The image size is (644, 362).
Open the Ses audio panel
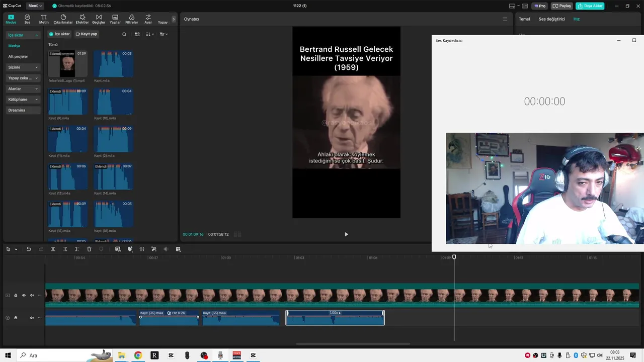point(27,19)
